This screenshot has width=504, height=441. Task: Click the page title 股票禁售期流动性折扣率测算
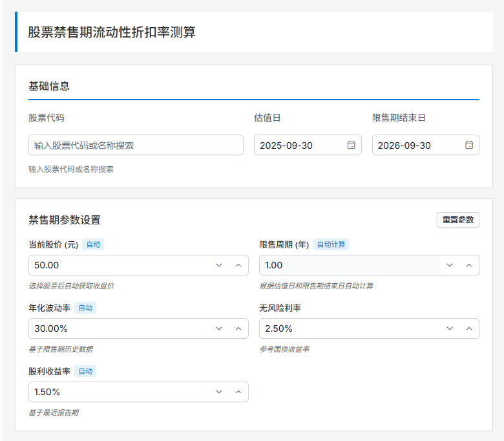click(x=112, y=32)
